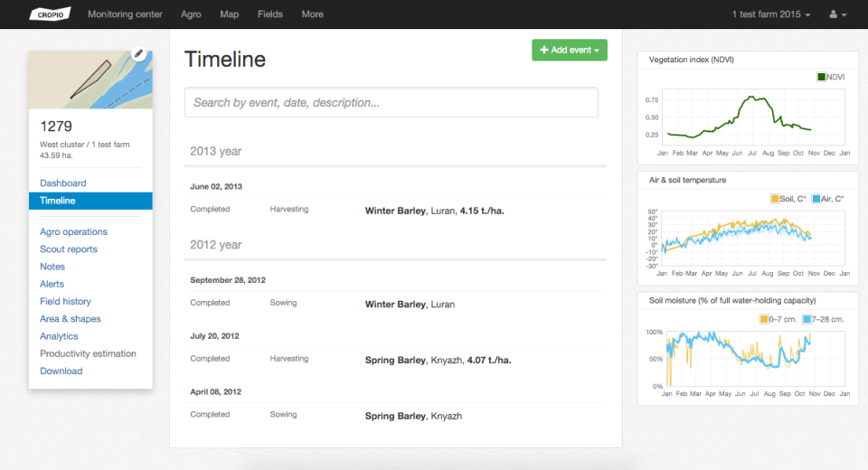Image resolution: width=868 pixels, height=470 pixels.
Task: Open the user profile icon menu
Action: 838,14
